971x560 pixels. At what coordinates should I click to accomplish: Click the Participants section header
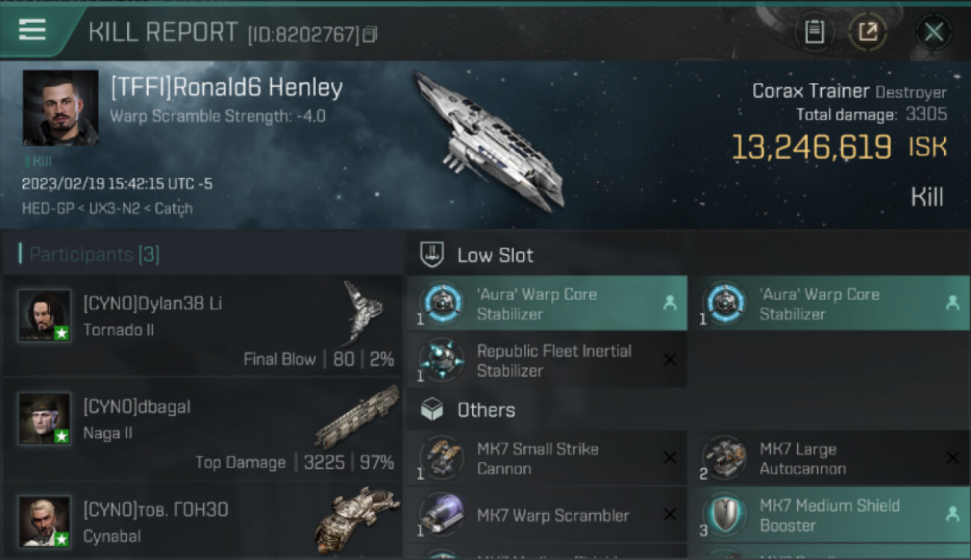(93, 255)
